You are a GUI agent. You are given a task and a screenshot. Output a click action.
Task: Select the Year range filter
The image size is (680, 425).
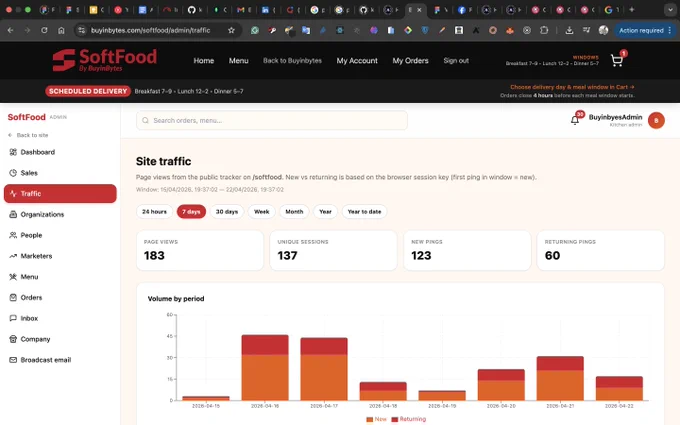325,212
